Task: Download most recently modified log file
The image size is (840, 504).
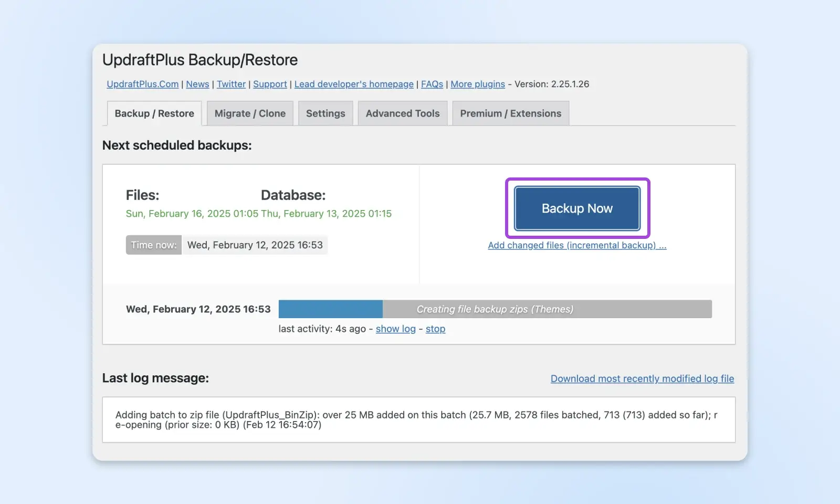Action: [642, 379]
